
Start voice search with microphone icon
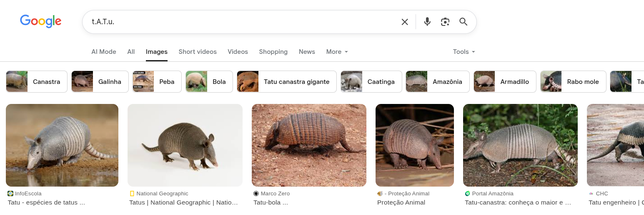427,22
